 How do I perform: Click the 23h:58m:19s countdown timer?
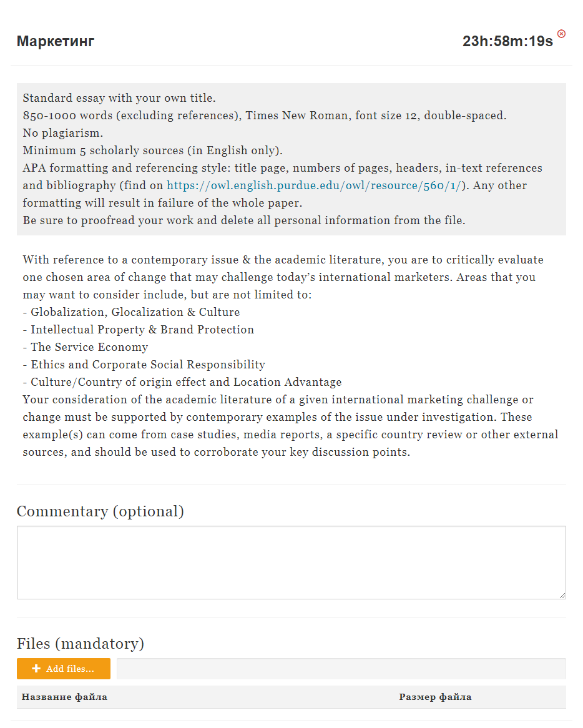[x=507, y=42]
